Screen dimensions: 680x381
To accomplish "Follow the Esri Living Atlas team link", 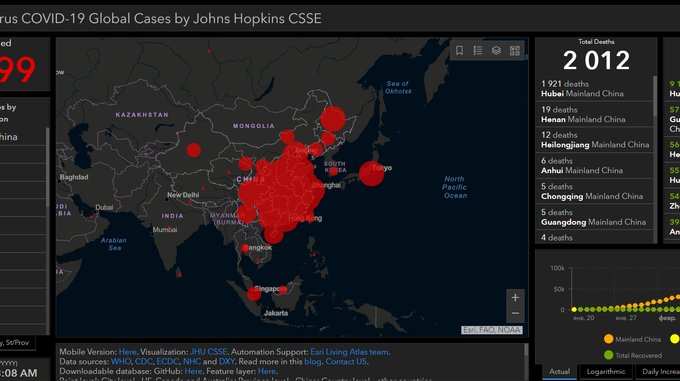I will coord(350,352).
